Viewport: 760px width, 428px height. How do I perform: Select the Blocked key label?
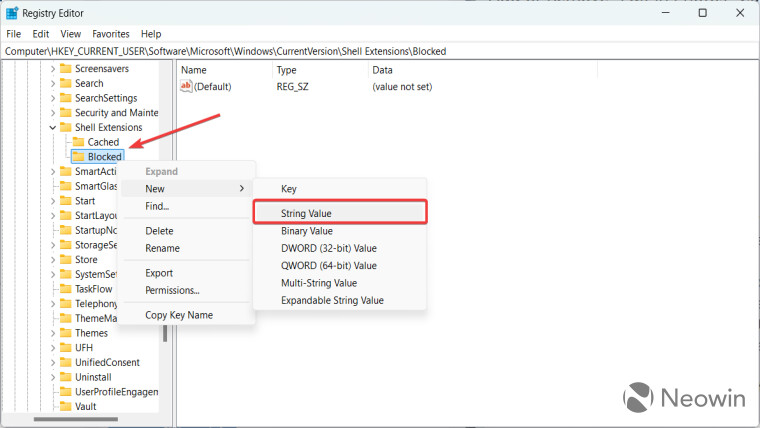[105, 157]
